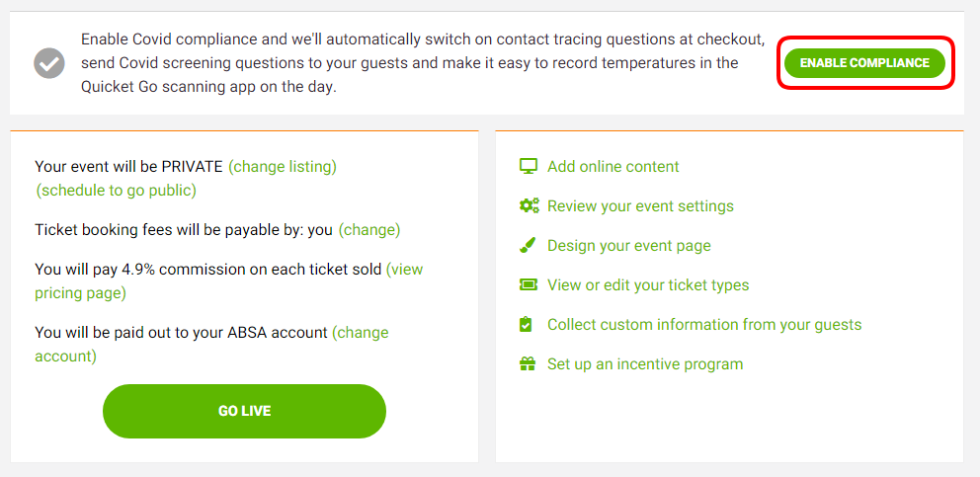
Task: Open Collect custom information from your guests
Action: [x=704, y=325]
